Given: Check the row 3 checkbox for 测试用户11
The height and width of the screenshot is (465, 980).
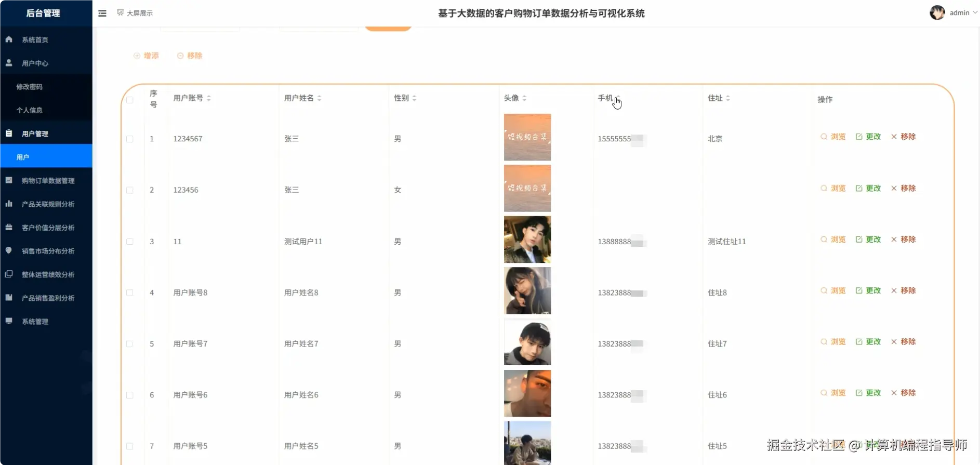Looking at the screenshot, I should (130, 242).
